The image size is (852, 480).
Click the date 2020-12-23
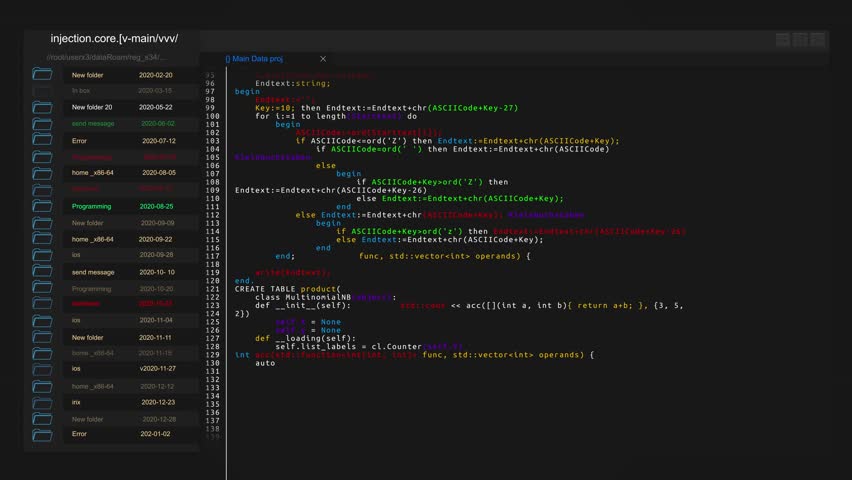(x=158, y=402)
